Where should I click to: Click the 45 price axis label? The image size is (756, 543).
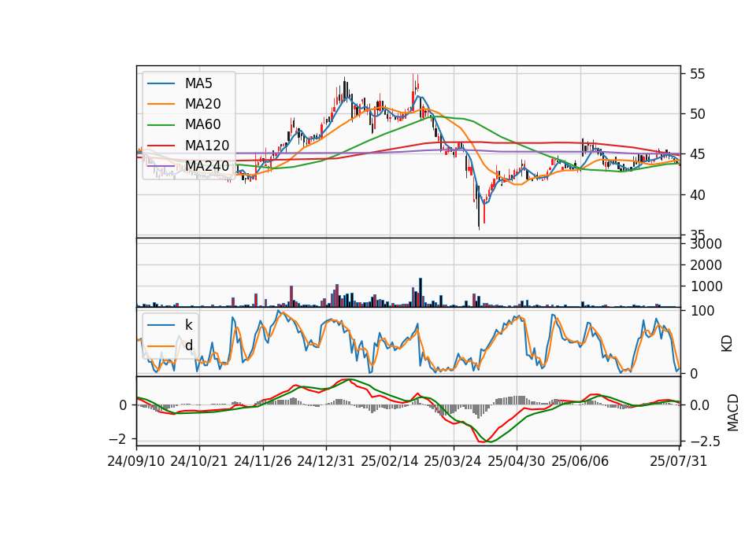tap(697, 155)
